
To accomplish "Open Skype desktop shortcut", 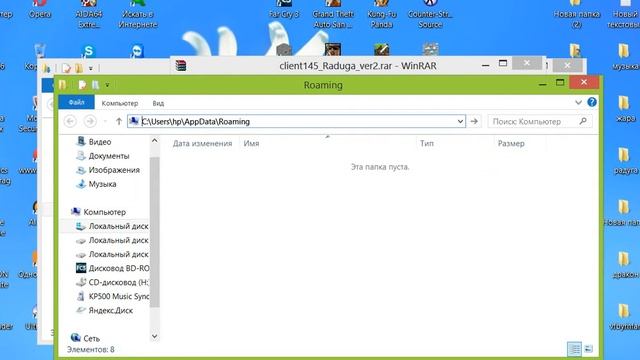I will (88, 51).
